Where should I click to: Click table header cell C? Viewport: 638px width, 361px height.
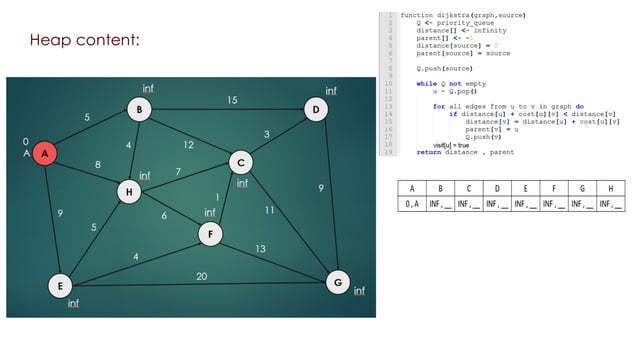(469, 188)
